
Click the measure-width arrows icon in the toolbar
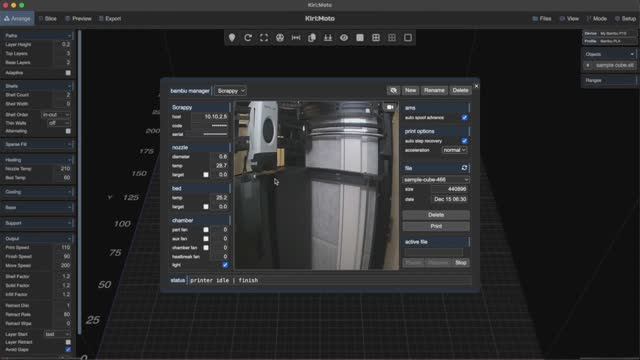pos(296,38)
